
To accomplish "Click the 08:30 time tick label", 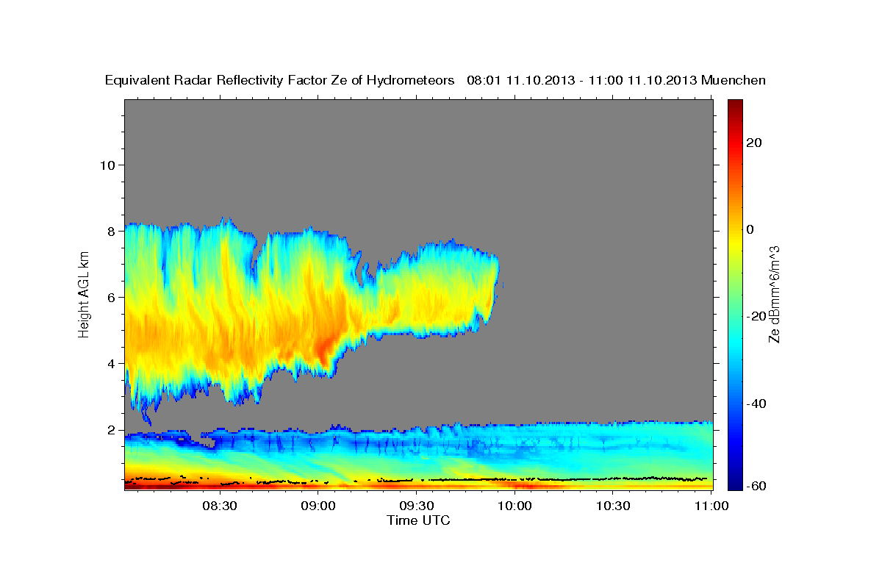I will 220,506.
